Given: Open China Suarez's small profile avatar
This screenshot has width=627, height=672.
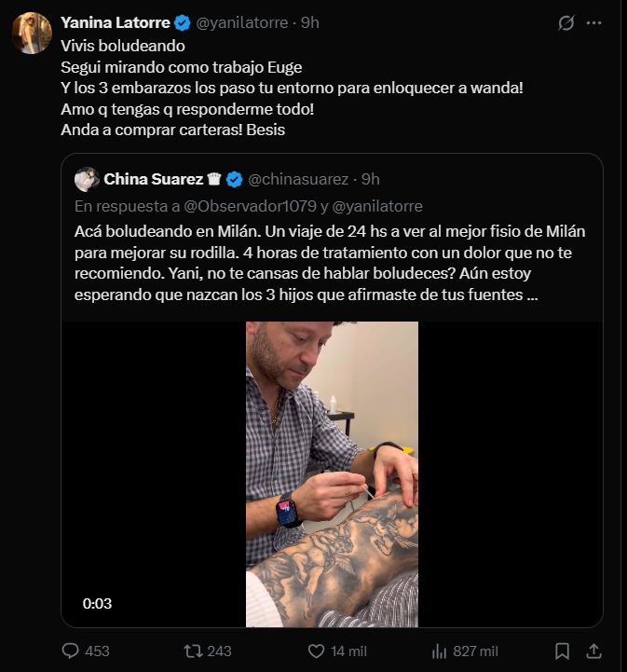Looking at the screenshot, I should (x=87, y=179).
